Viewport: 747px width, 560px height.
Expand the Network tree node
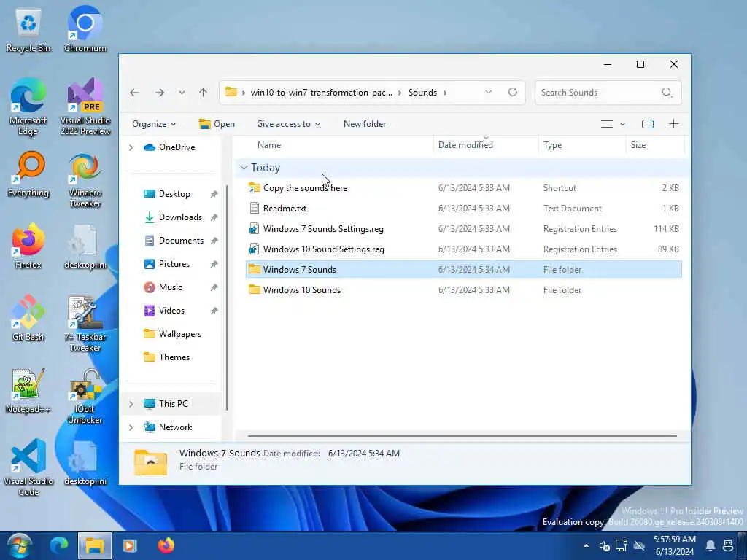pos(131,427)
